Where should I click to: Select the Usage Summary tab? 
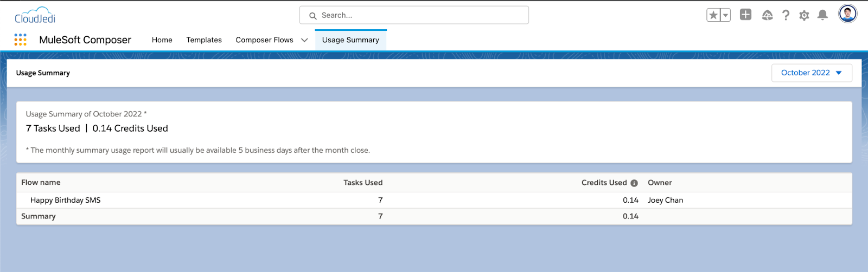(350, 40)
